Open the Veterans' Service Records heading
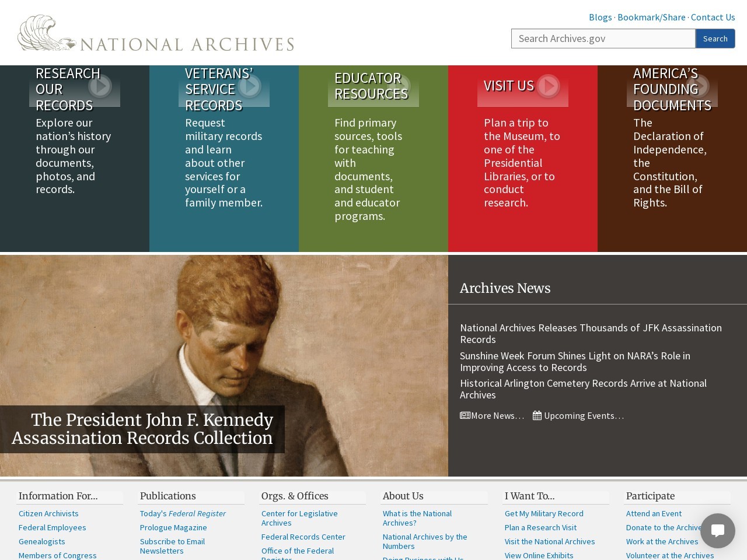The height and width of the screenshot is (560, 747). 219,89
